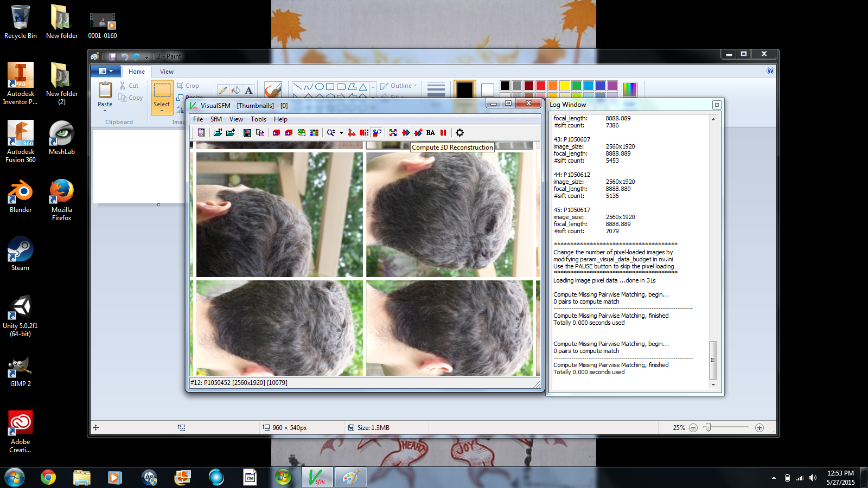Switch 2D/3D view with green icon

coord(301,133)
